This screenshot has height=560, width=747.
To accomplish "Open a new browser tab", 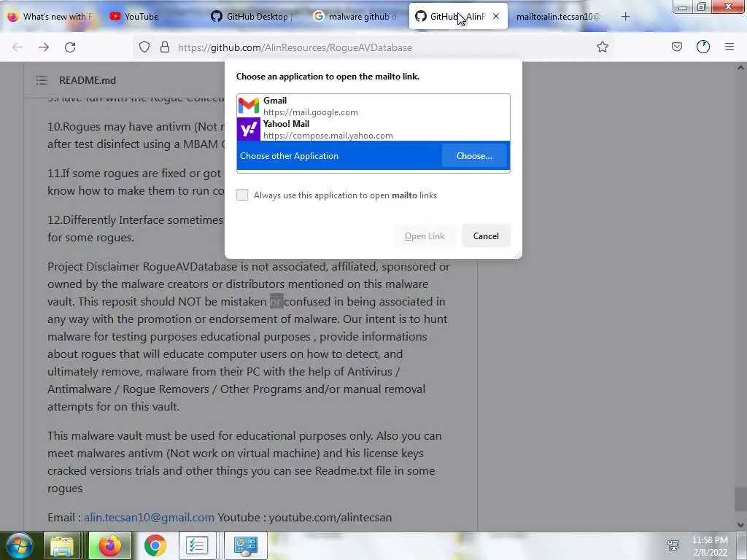I will tap(625, 16).
